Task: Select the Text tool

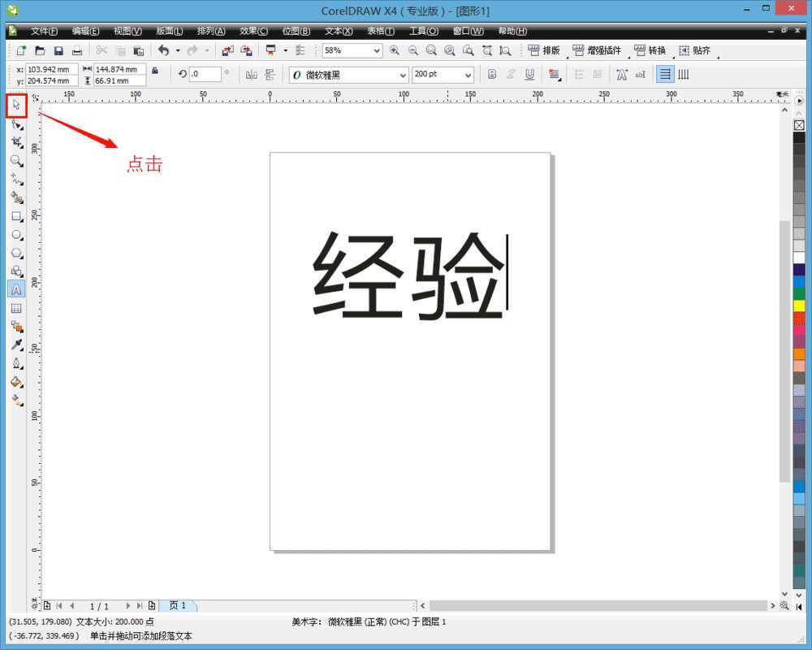Action: [16, 289]
